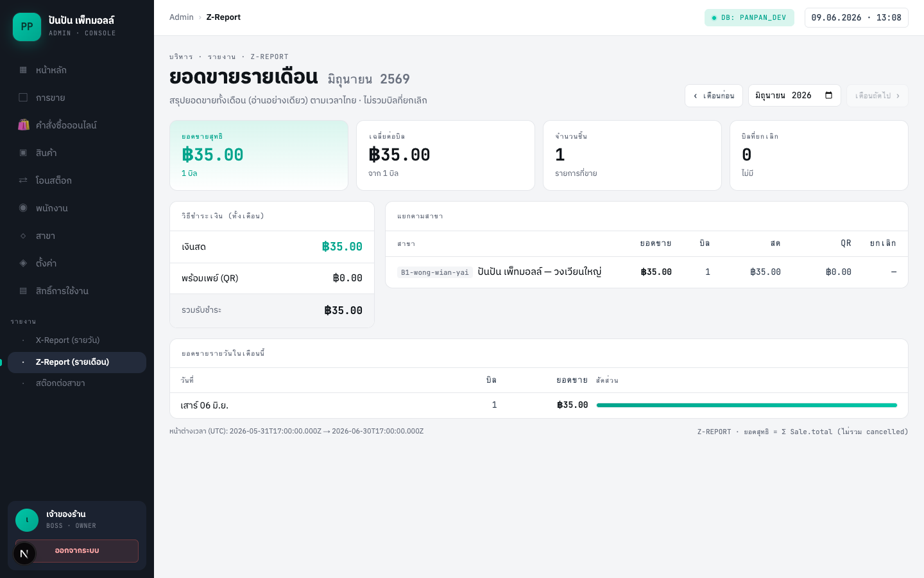Click the green DB status dot

pyautogui.click(x=714, y=18)
